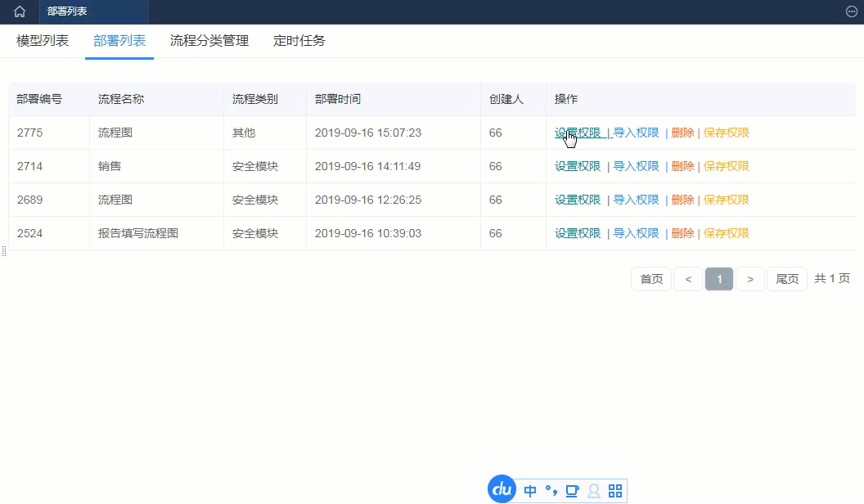Click 保存权限 for deployment 2524

point(727,233)
